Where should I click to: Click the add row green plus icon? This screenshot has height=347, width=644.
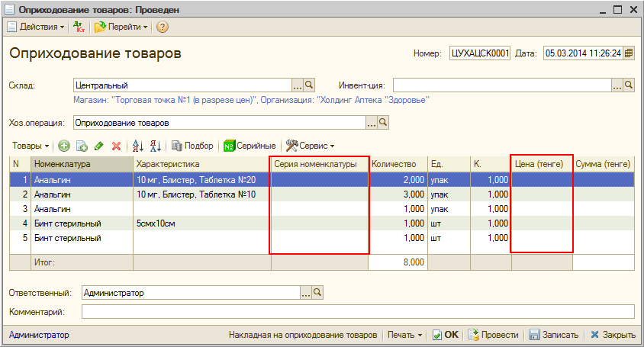tap(64, 146)
